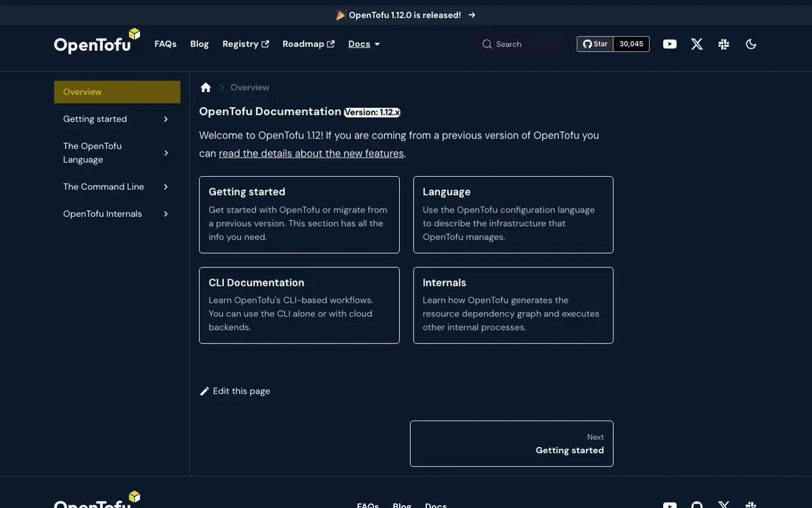Viewport: 812px width, 508px height.
Task: Expand Getting started sidebar chevron
Action: point(166,119)
